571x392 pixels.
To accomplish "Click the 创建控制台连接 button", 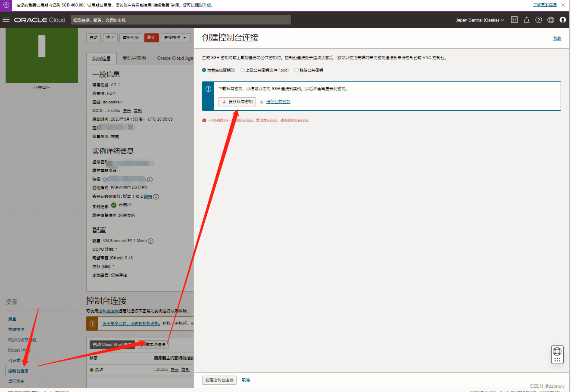I will [219, 380].
